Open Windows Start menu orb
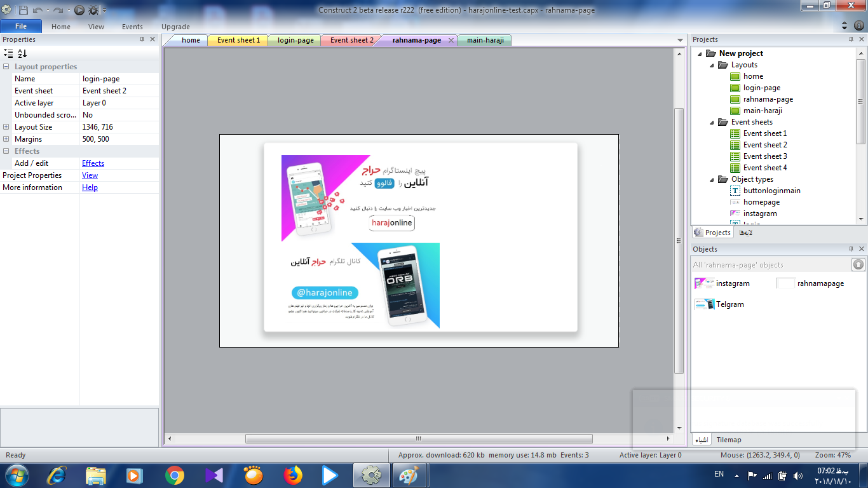Viewport: 868px width, 488px height. 16,475
